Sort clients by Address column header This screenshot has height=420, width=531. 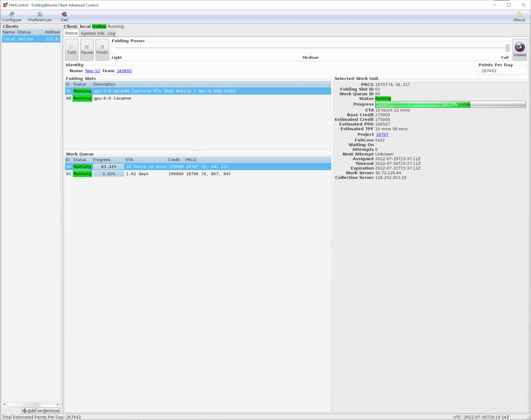52,32
